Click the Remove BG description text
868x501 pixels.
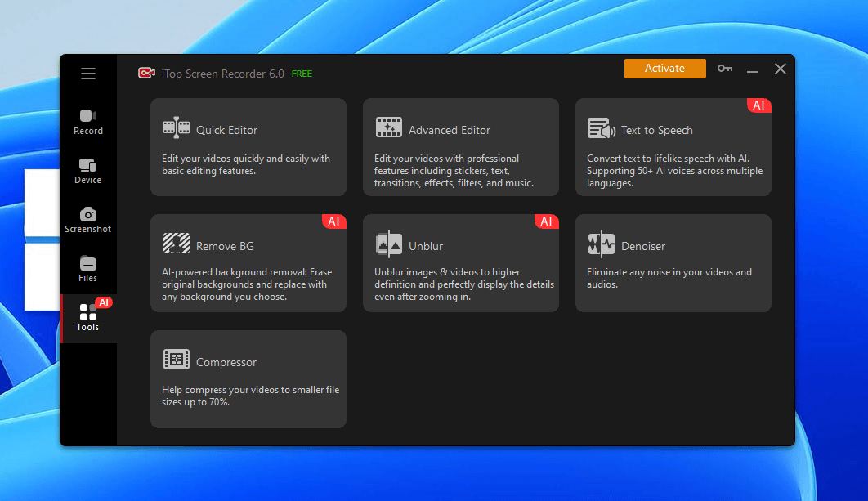pyautogui.click(x=247, y=284)
